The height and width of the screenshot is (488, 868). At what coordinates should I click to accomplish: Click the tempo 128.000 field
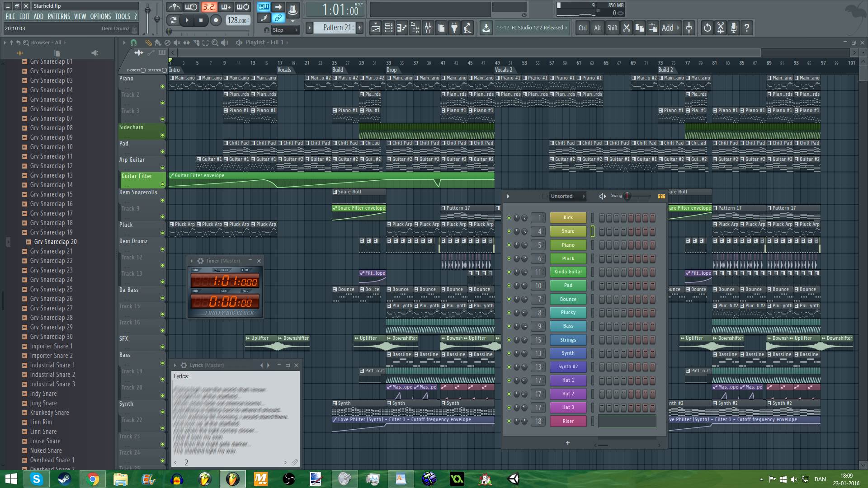[237, 20]
